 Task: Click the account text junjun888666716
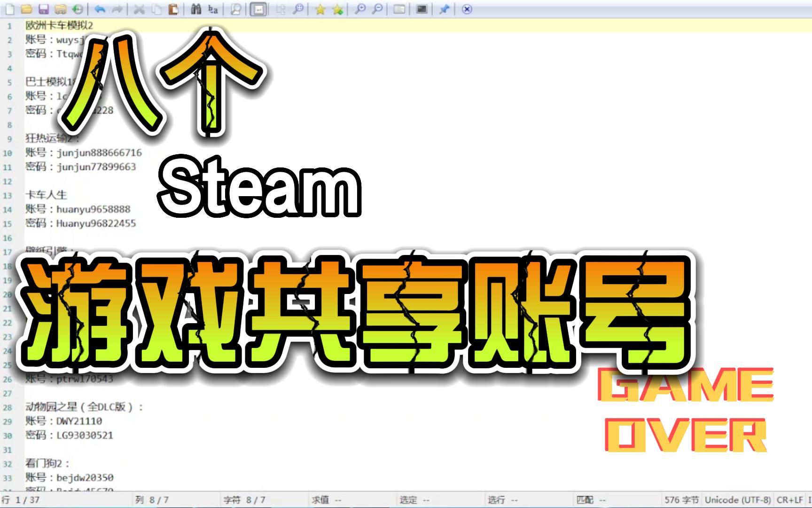pyautogui.click(x=99, y=152)
